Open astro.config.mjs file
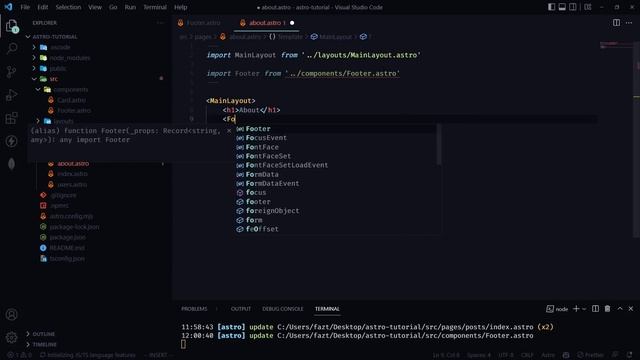This screenshot has height=360, width=640. coord(71,216)
